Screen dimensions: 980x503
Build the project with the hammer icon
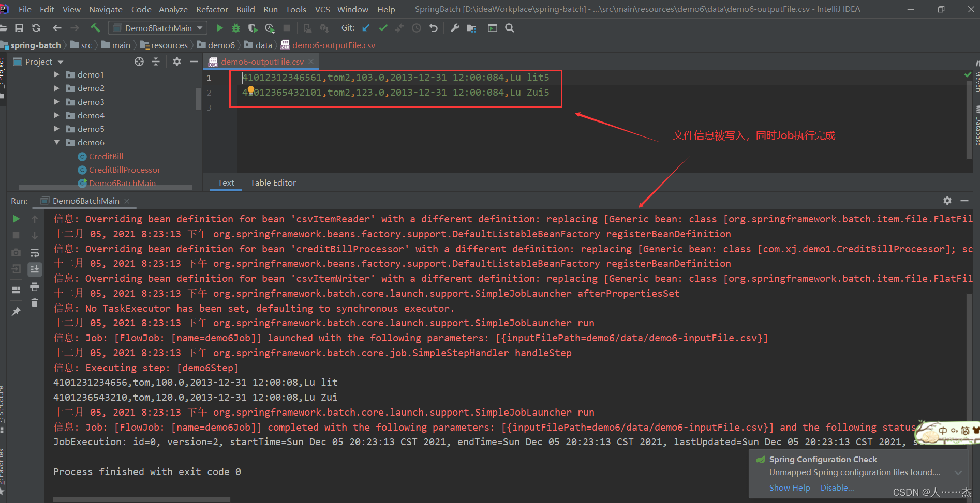click(x=95, y=28)
